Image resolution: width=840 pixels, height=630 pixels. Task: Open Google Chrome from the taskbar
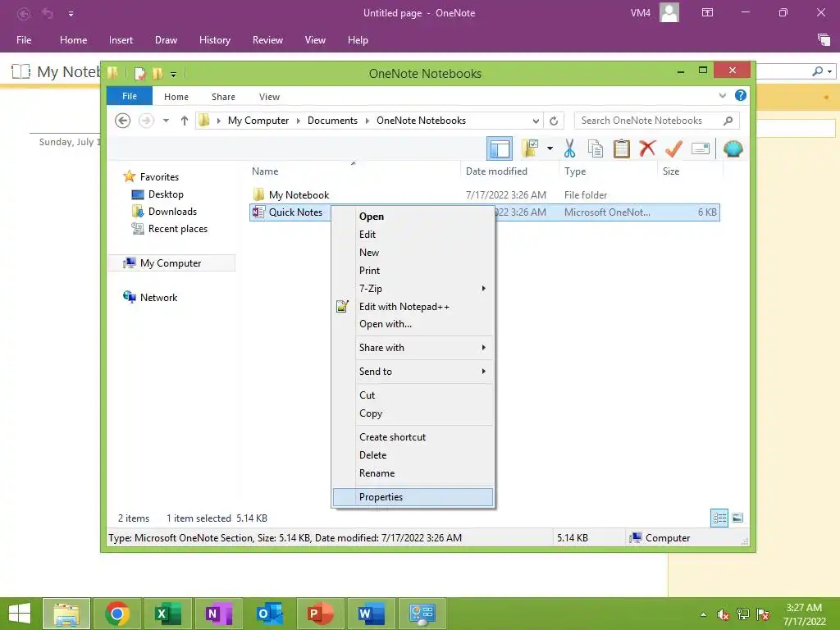(x=117, y=614)
